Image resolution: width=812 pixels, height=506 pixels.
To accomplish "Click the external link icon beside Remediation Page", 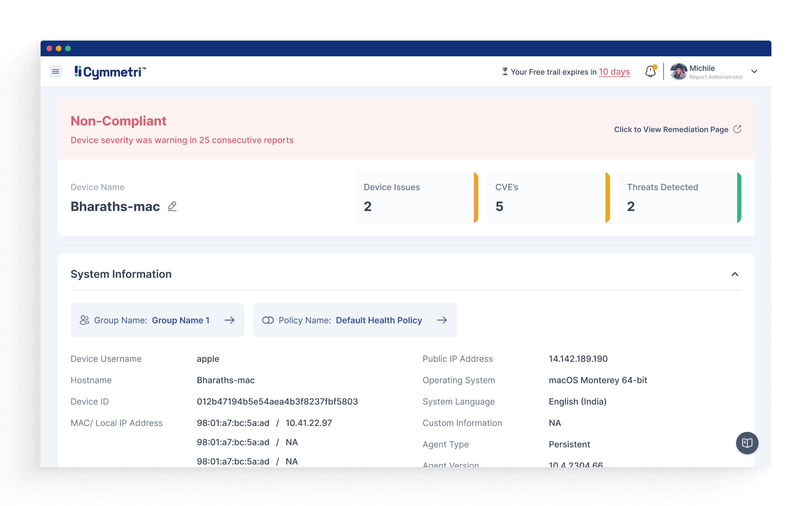I will tap(737, 129).
